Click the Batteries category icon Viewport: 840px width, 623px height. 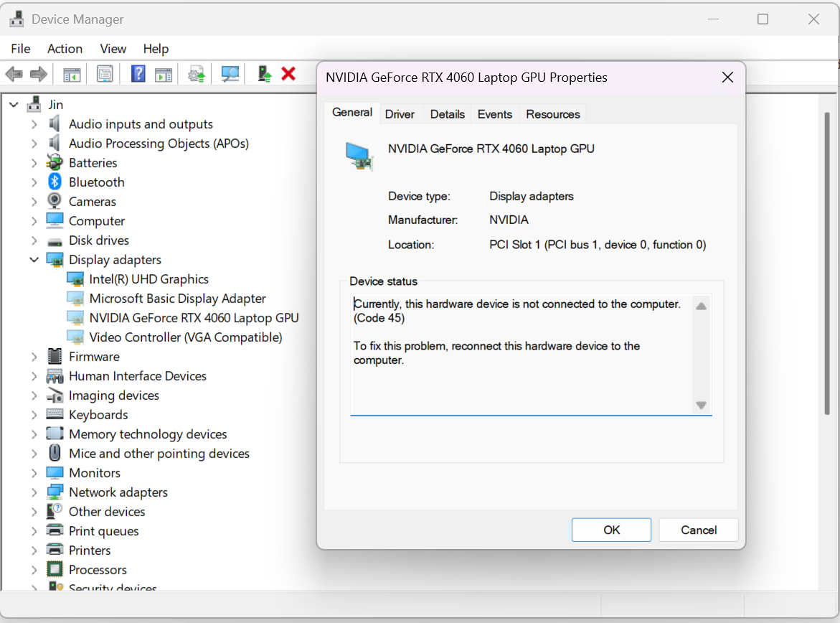55,162
